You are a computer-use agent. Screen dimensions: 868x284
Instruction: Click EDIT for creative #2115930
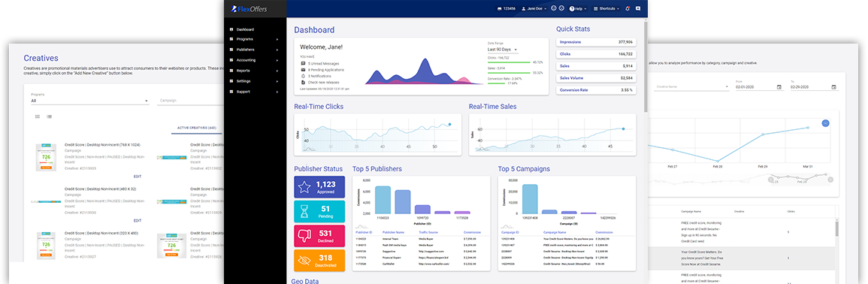point(138,220)
